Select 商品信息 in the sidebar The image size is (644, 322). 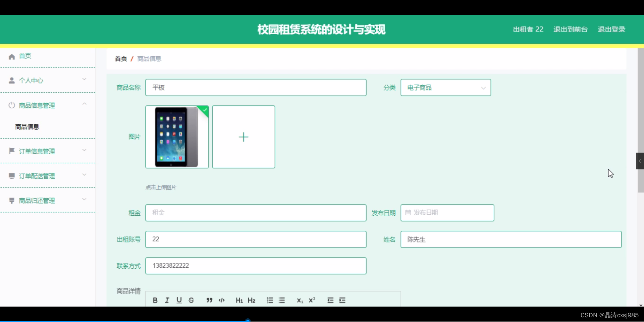pos(27,126)
